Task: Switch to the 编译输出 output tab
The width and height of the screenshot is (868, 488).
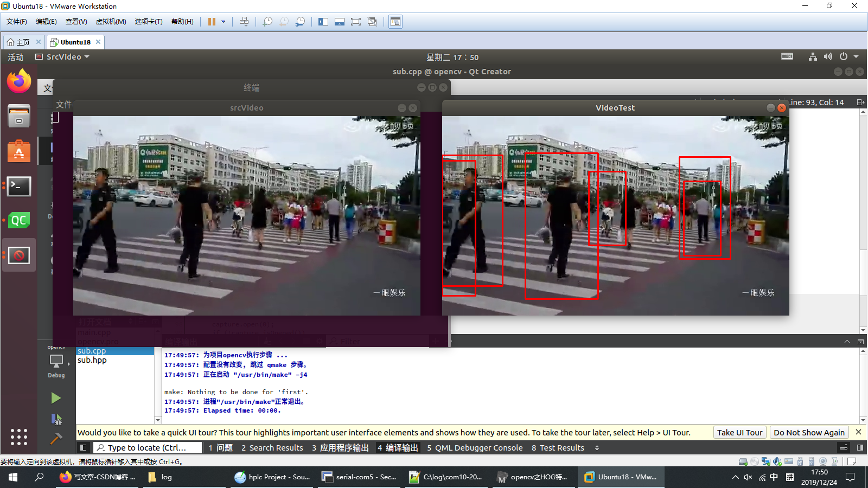Action: point(399,447)
